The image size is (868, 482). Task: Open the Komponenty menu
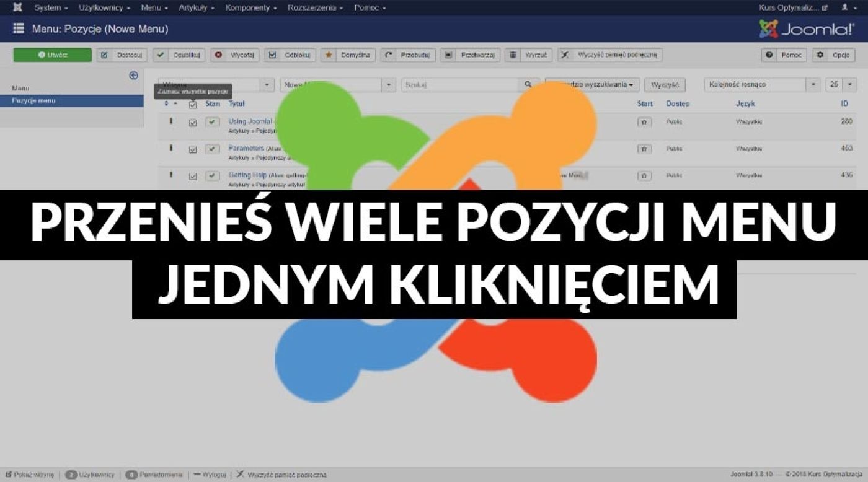click(251, 7)
